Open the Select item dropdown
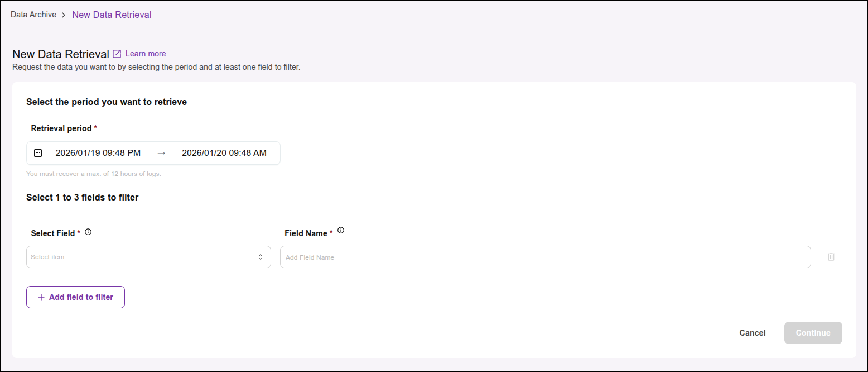This screenshot has width=868, height=372. pos(148,256)
